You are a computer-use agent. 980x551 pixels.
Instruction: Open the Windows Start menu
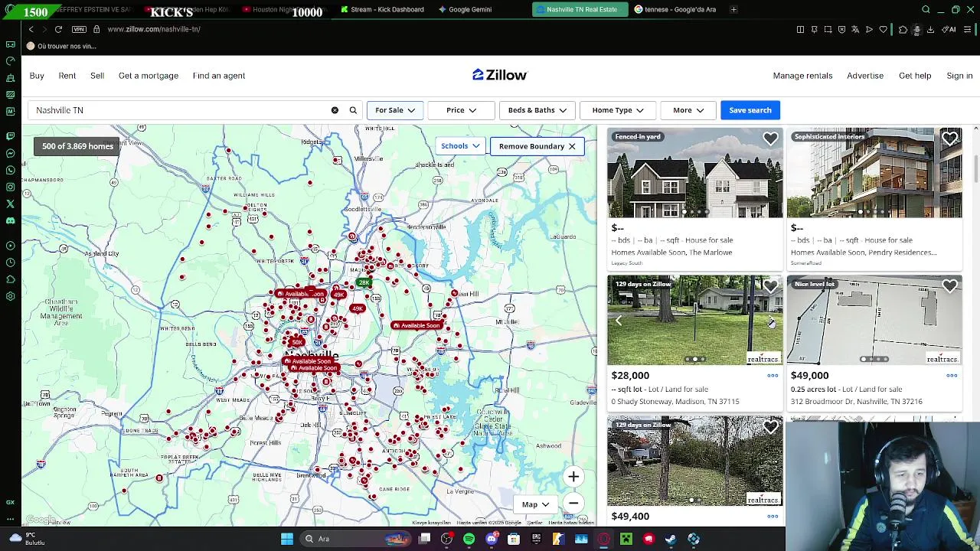click(286, 539)
